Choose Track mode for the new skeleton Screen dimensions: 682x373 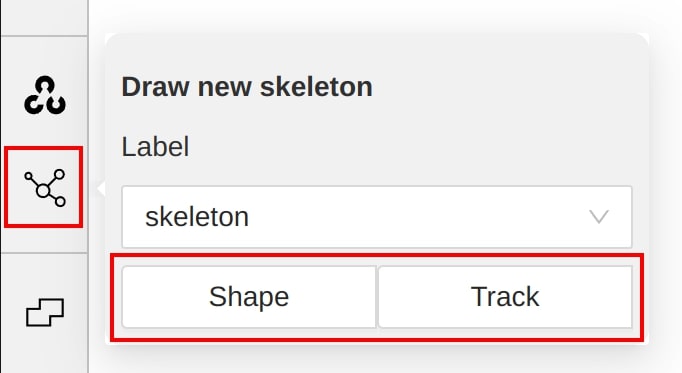coord(505,296)
